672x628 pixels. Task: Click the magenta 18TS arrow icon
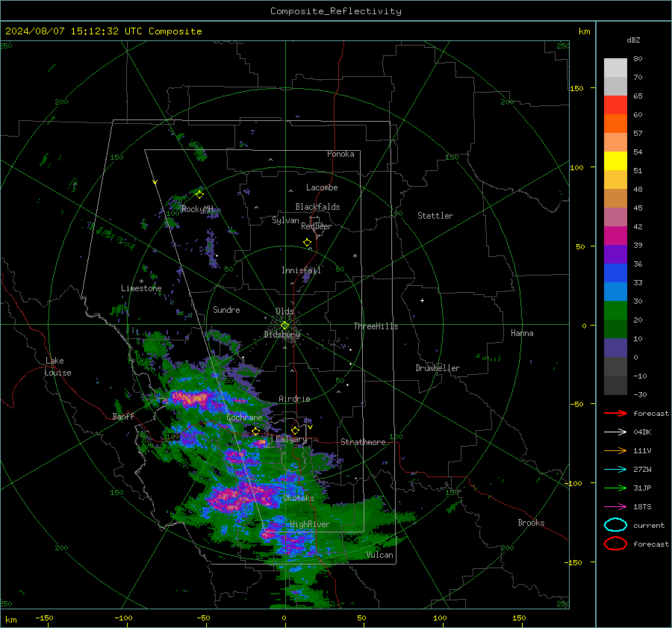(615, 507)
